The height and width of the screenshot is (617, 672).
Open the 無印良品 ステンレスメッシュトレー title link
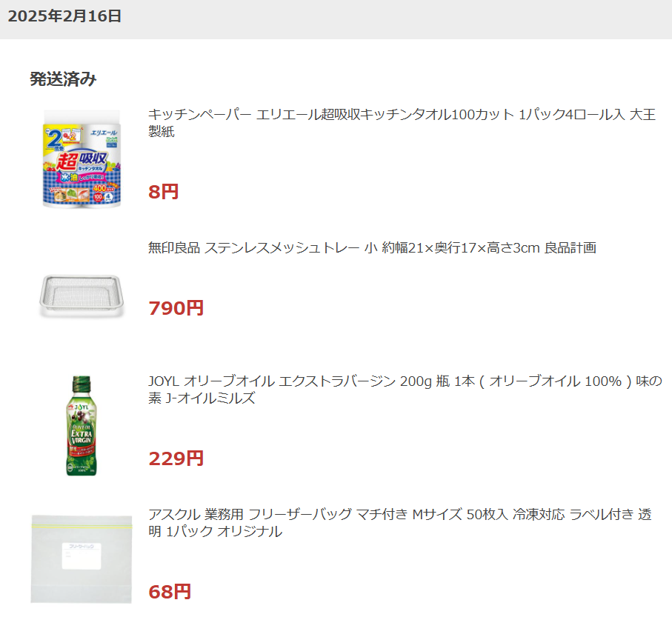pyautogui.click(x=372, y=247)
